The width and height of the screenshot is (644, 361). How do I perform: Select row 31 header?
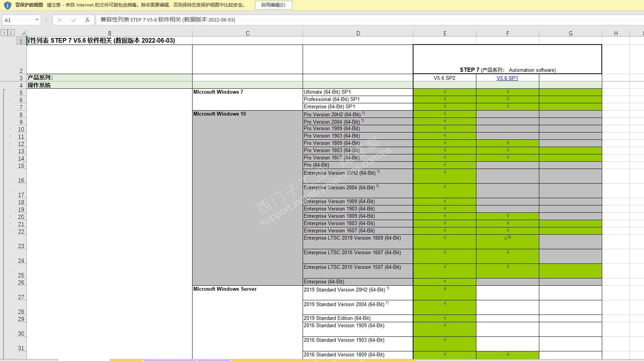21,344
